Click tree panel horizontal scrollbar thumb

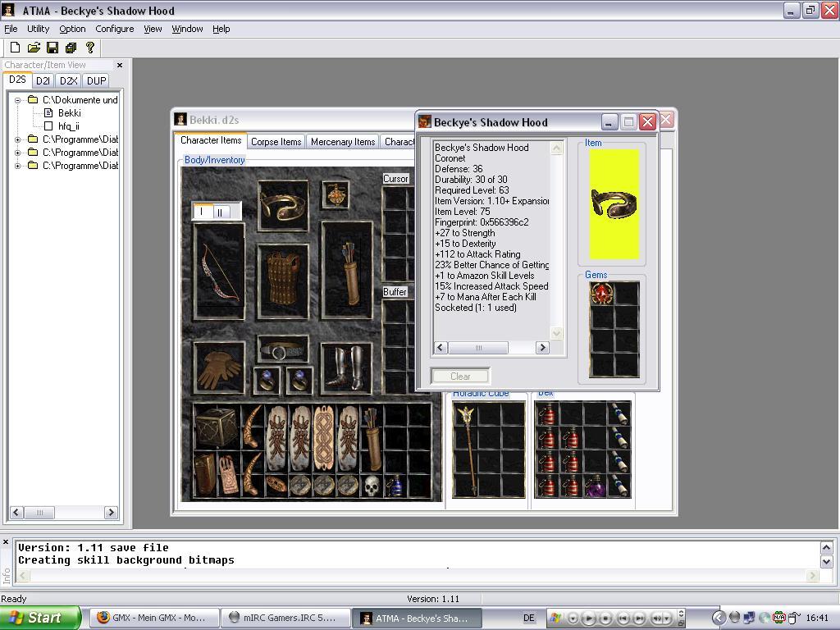click(x=39, y=513)
